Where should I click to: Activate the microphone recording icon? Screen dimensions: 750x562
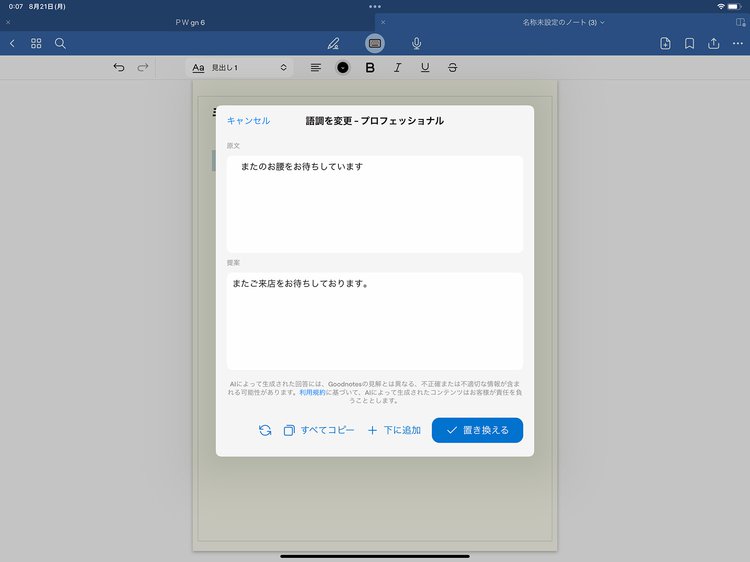pyautogui.click(x=417, y=44)
